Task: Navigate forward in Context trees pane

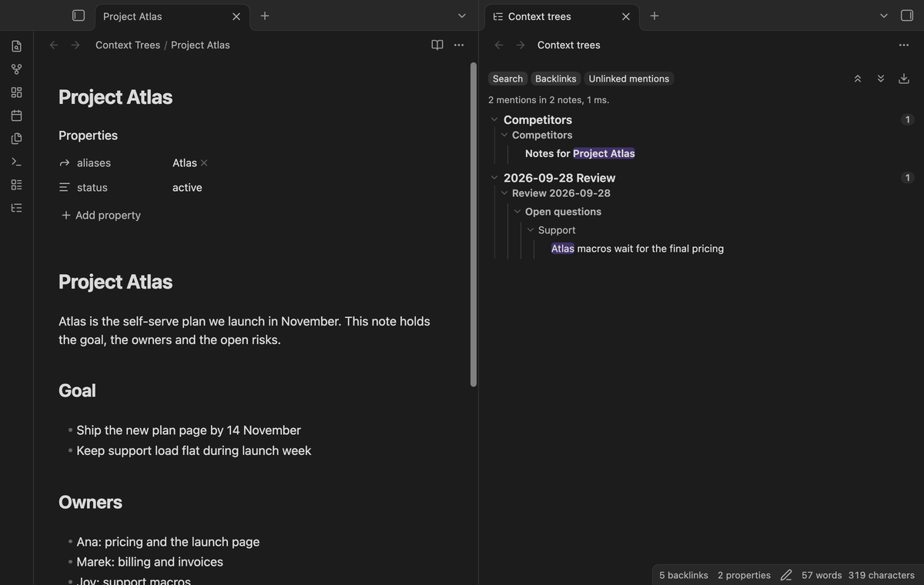Action: click(521, 45)
